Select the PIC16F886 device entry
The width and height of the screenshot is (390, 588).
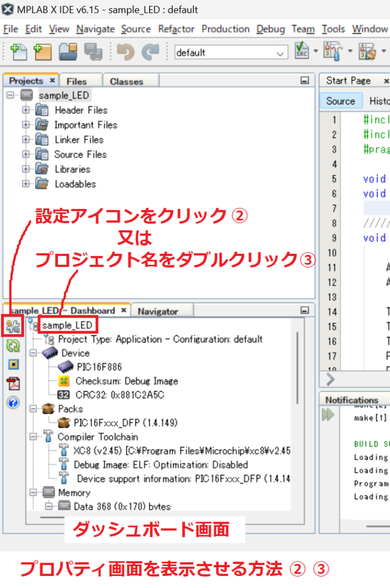pos(99,367)
